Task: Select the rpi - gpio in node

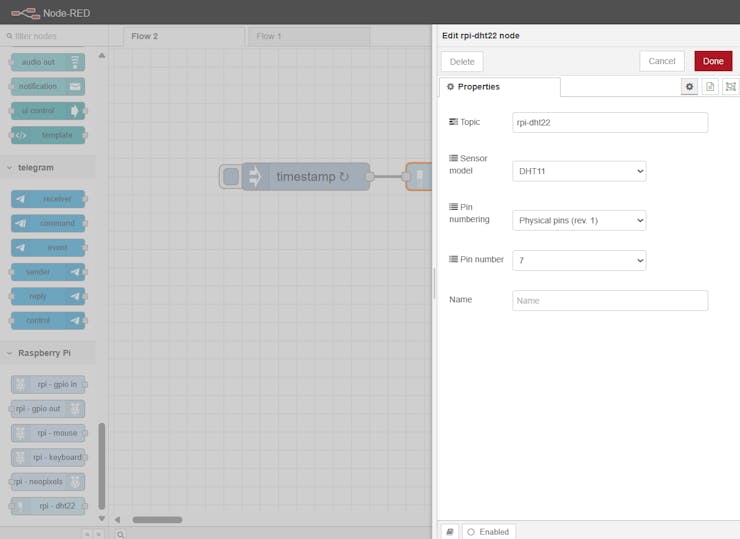Action: point(48,384)
